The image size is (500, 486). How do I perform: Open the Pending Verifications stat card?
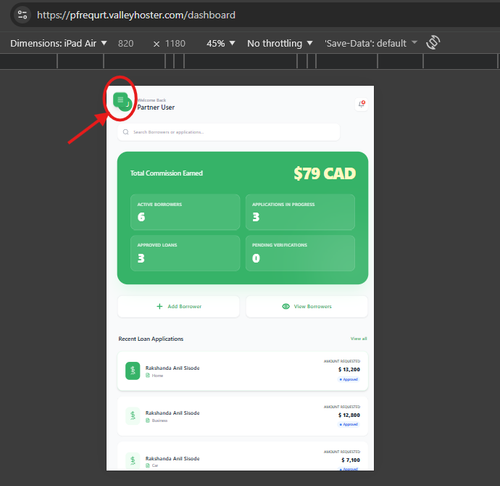(300, 253)
